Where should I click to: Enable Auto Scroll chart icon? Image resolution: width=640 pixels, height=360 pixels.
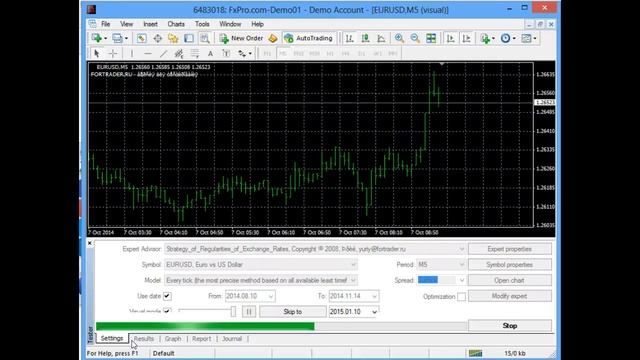click(x=451, y=38)
